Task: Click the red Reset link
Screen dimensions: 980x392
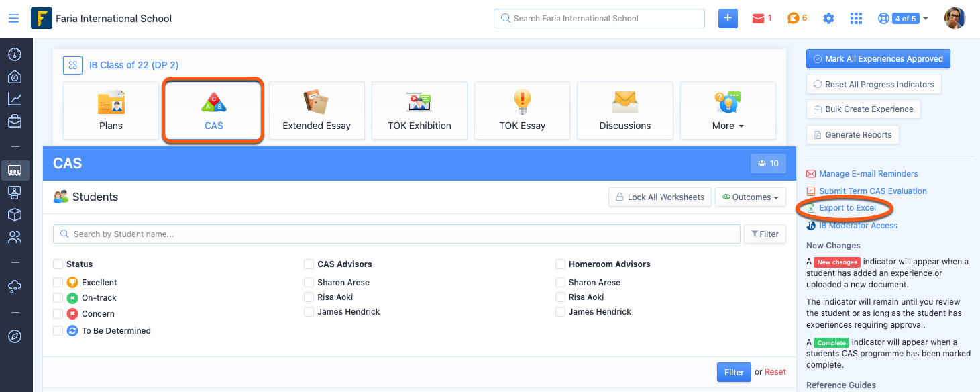Action: (x=775, y=372)
